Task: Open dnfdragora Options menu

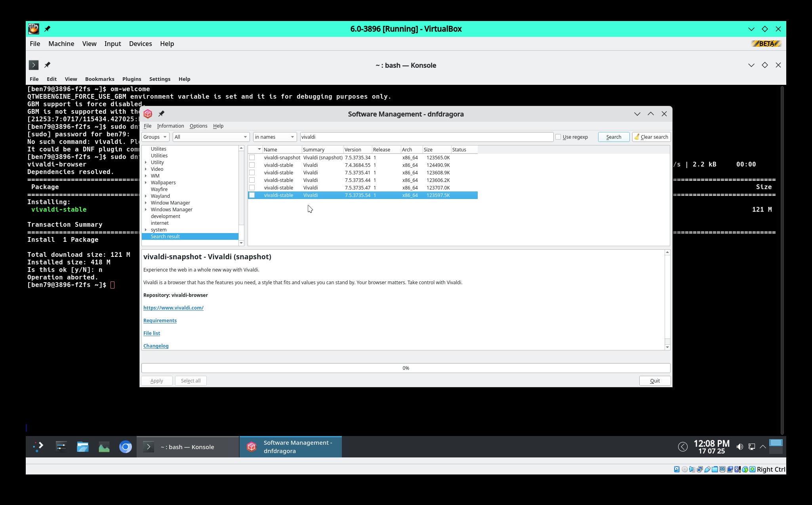Action: click(198, 126)
